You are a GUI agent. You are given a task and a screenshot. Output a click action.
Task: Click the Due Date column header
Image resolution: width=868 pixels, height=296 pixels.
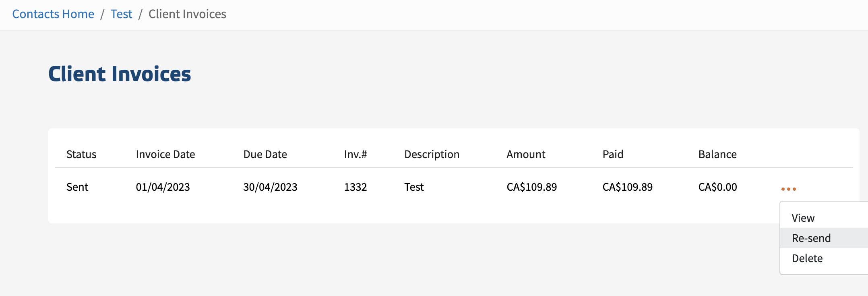point(265,154)
